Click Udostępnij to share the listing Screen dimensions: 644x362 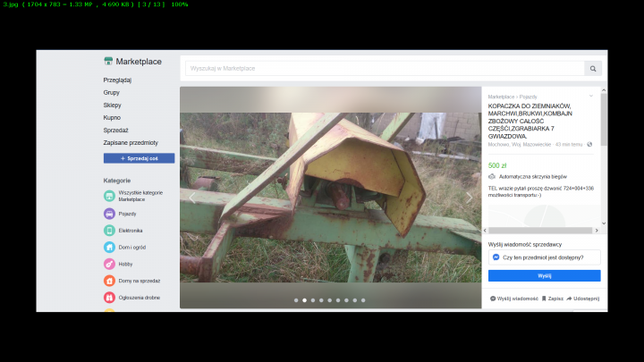tap(582, 298)
